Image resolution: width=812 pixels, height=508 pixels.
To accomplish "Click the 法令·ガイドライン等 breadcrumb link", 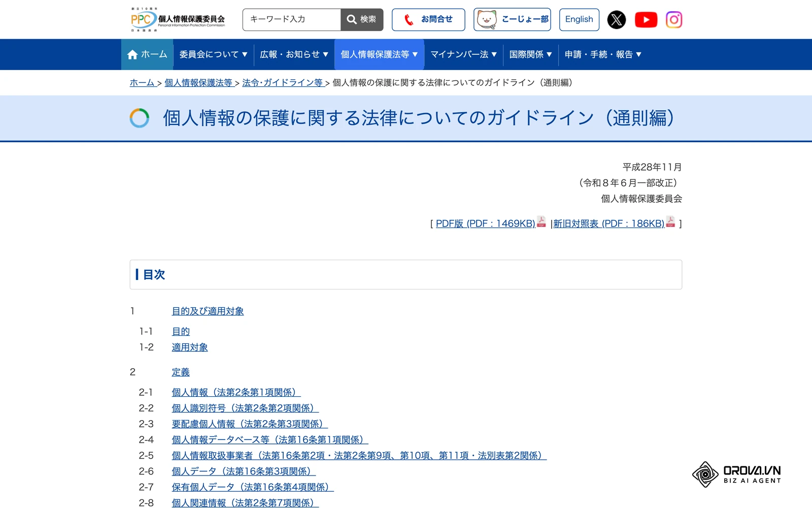I will [x=283, y=83].
